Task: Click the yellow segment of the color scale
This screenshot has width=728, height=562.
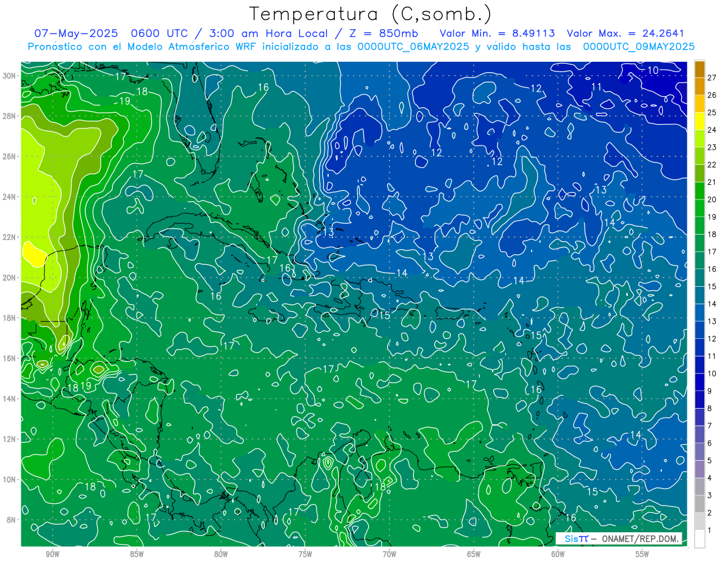Action: 699,121
